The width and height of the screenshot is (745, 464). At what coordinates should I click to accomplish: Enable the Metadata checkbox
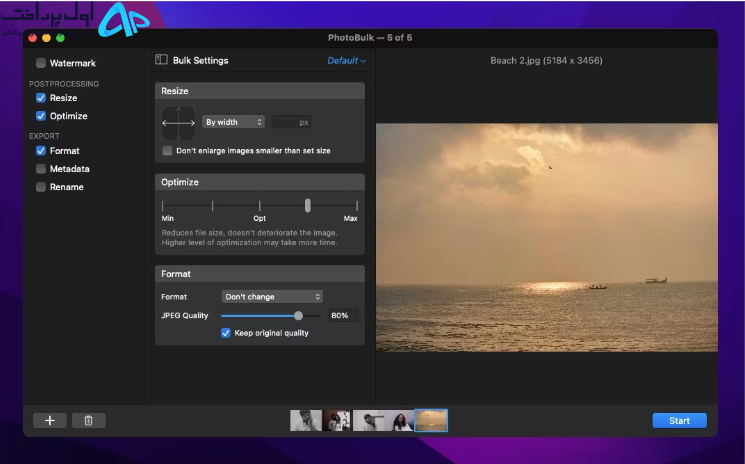(41, 169)
